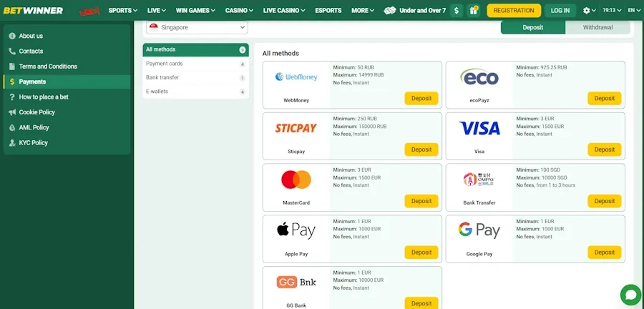Open the About us link
The width and height of the screenshot is (644, 309).
pos(31,36)
